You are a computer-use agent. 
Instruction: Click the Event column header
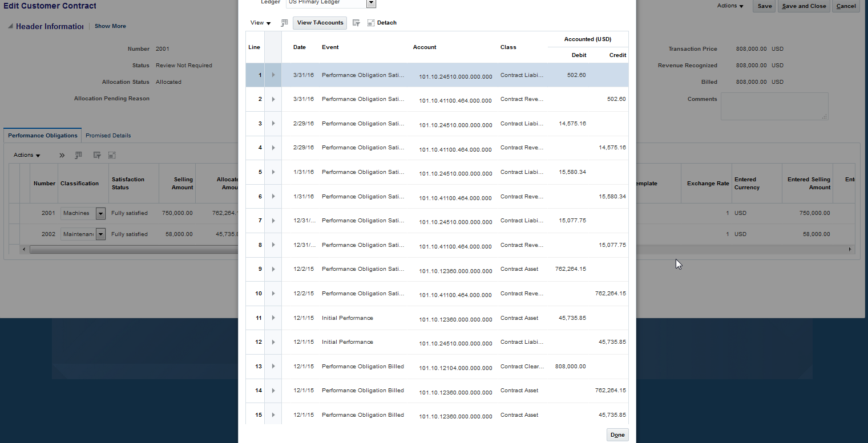coord(330,47)
